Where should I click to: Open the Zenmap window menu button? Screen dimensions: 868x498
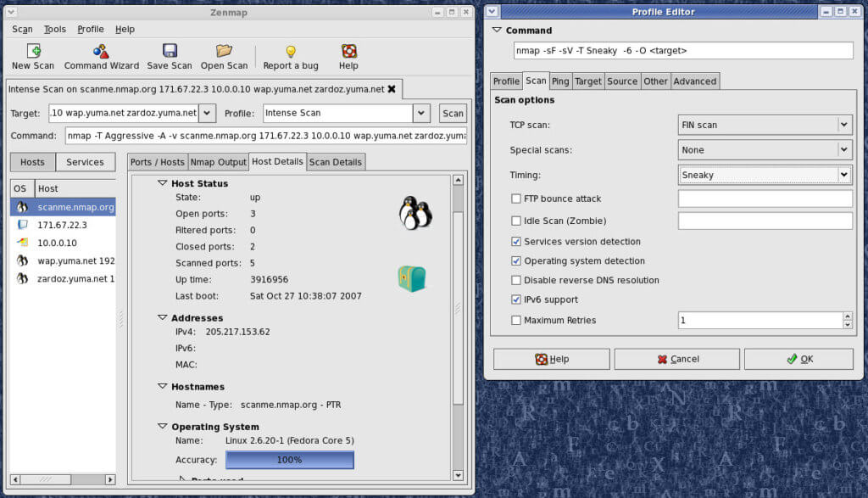pyautogui.click(x=11, y=12)
